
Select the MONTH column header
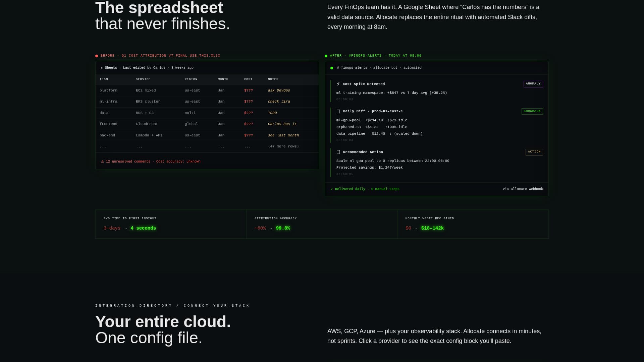pos(223,79)
